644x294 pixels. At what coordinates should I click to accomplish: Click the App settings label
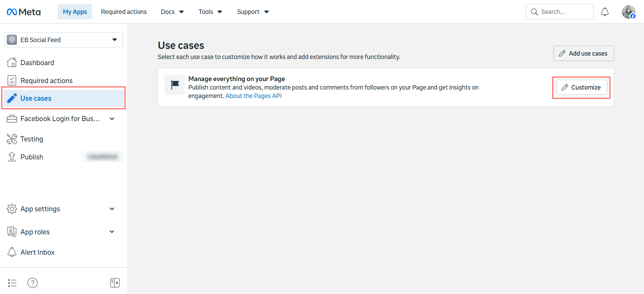point(40,209)
